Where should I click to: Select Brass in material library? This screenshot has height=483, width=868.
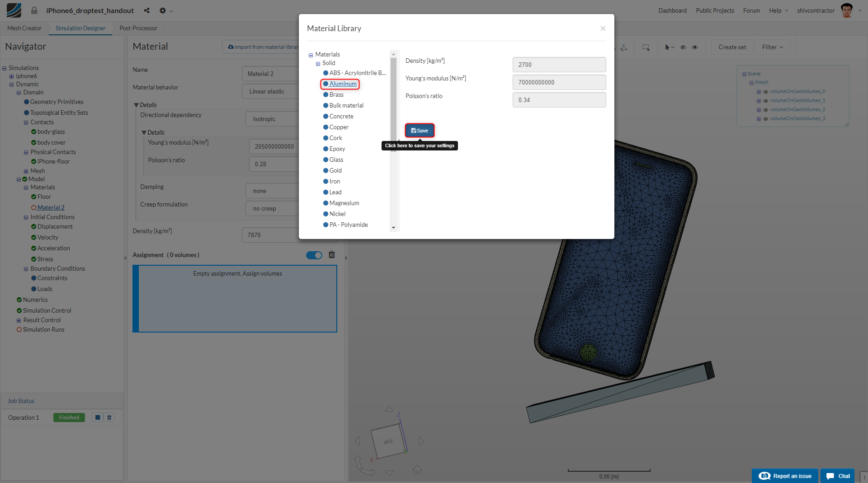(336, 95)
